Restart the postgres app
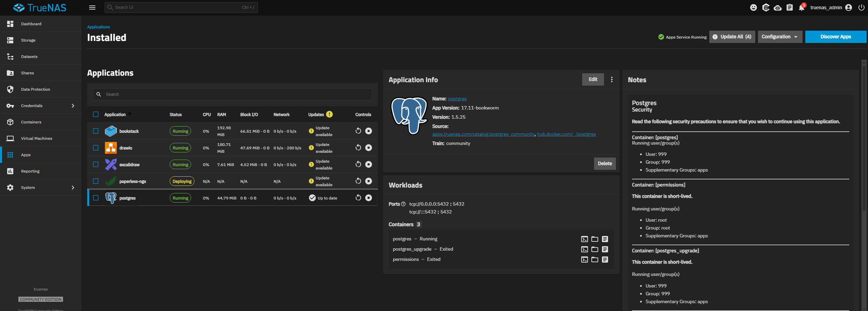Screen dimensions: 868x311 [358, 198]
